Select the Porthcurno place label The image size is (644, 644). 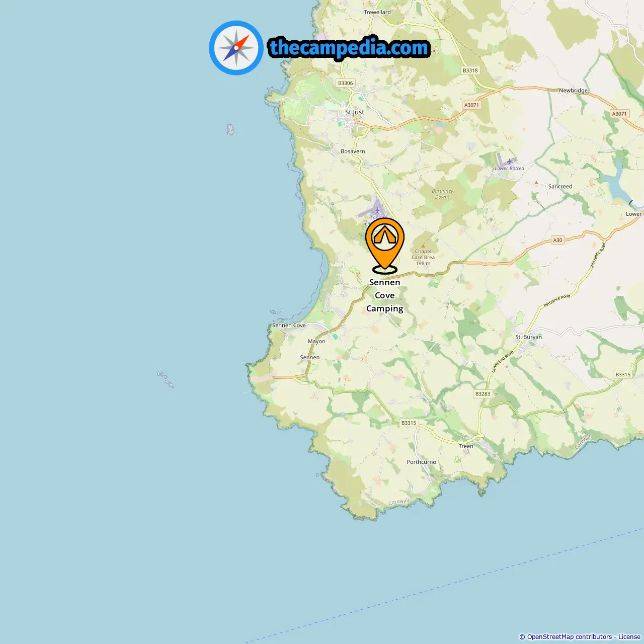(x=422, y=462)
